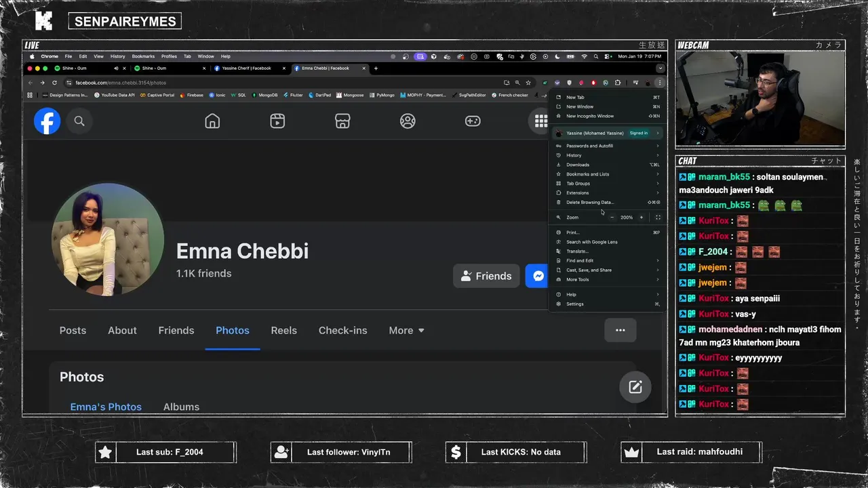Open the Profiles menu in macOS menu bar
The height and width of the screenshot is (488, 868).
coord(169,56)
